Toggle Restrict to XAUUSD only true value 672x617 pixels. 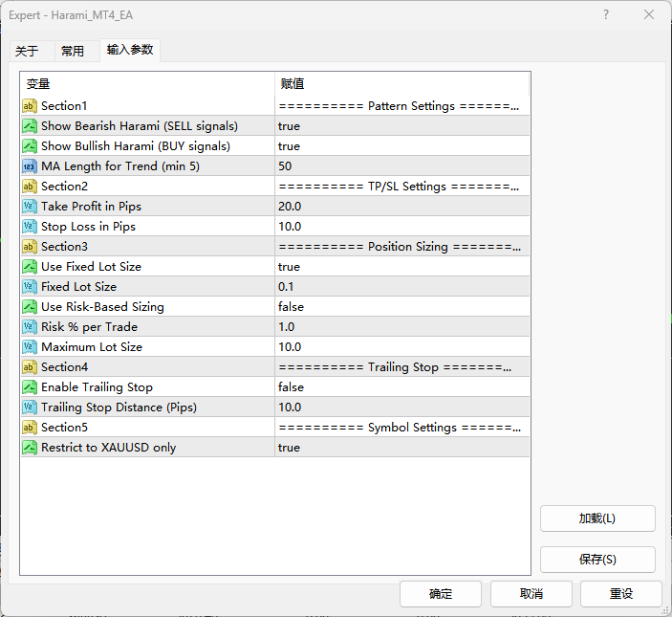coord(289,448)
